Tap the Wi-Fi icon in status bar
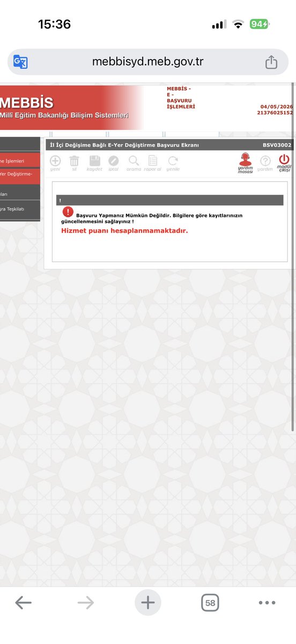Image resolution: width=296 pixels, height=644 pixels. coord(238,25)
